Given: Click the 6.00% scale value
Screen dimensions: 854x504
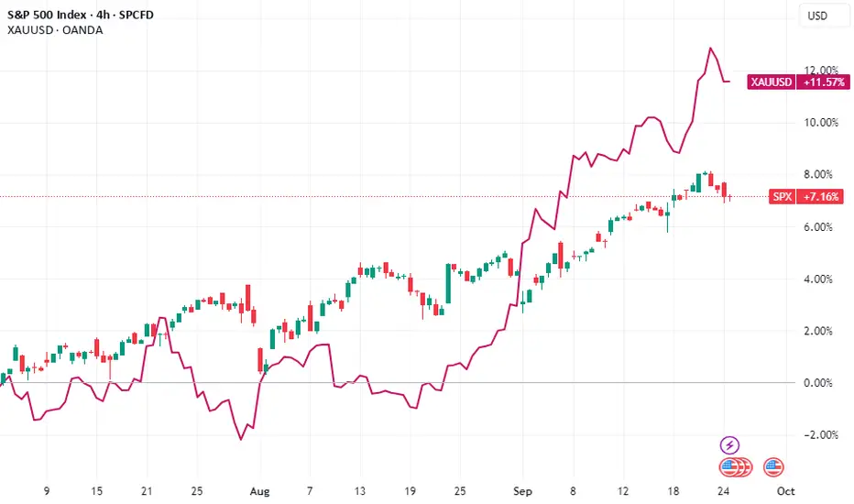Looking at the screenshot, I should pyautogui.click(x=818, y=227).
